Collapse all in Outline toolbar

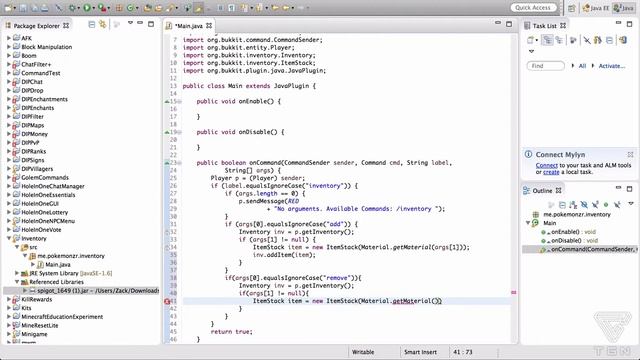(x=562, y=204)
